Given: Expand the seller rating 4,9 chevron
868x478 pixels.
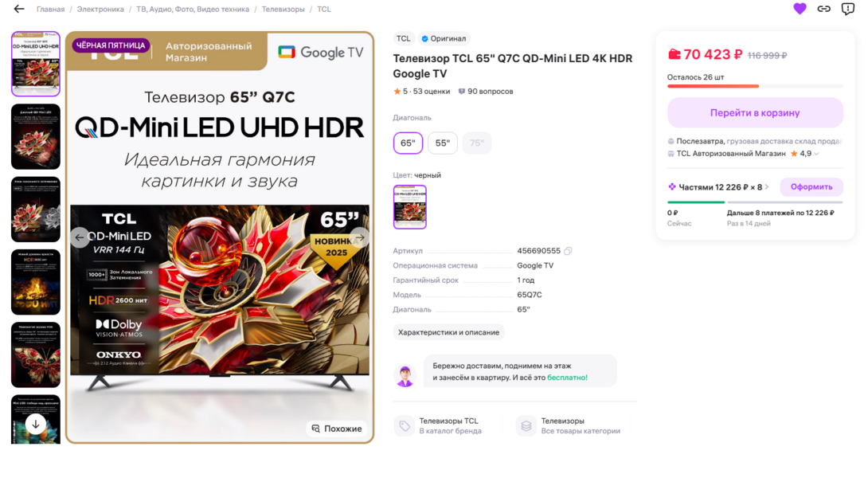Looking at the screenshot, I should 816,154.
